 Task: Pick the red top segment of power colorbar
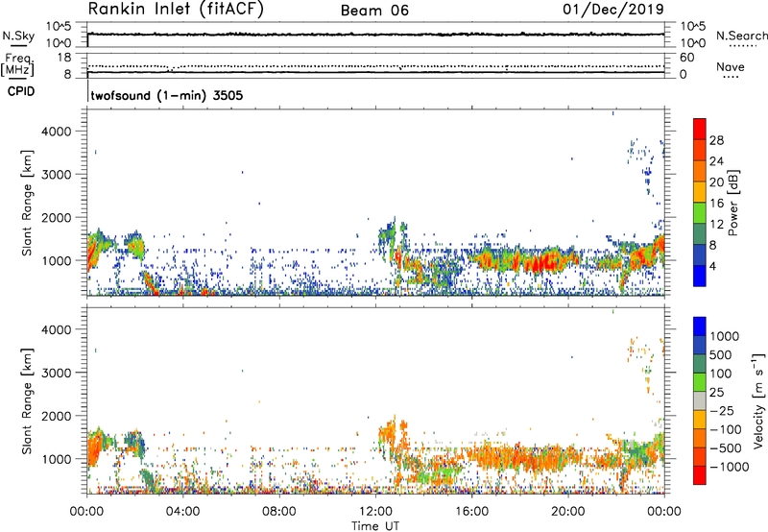700,129
